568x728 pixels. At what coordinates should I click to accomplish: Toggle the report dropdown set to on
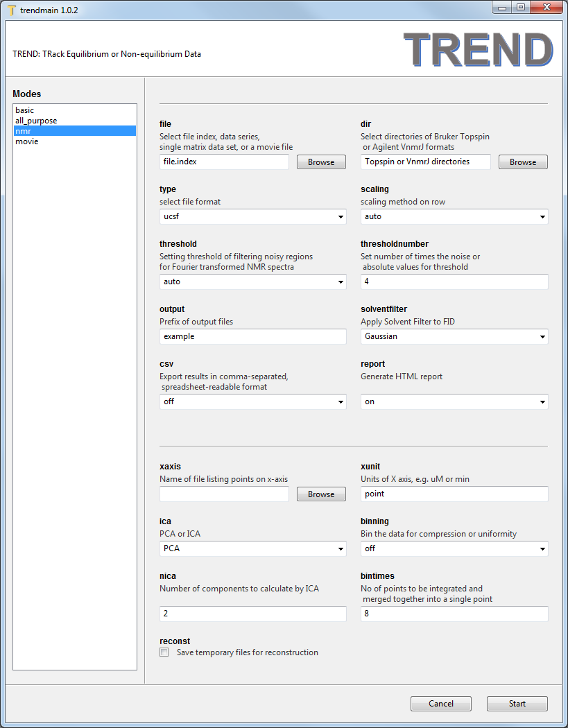tap(454, 401)
